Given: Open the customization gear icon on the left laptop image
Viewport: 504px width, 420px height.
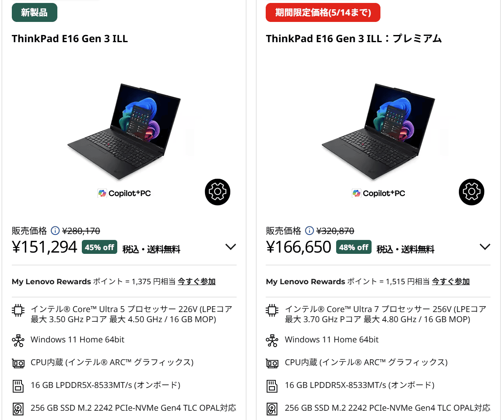Looking at the screenshot, I should pyautogui.click(x=218, y=192).
